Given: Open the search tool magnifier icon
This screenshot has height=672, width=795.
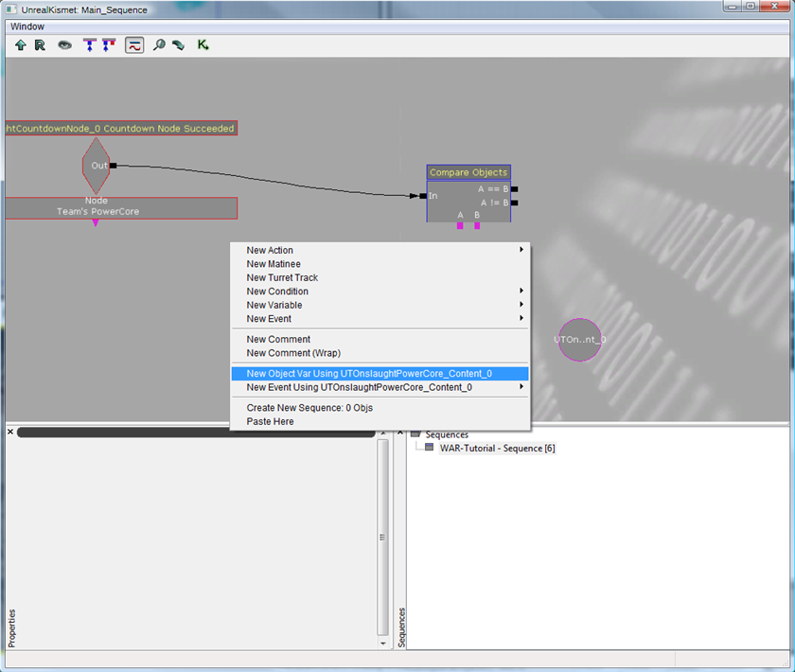Looking at the screenshot, I should [159, 45].
